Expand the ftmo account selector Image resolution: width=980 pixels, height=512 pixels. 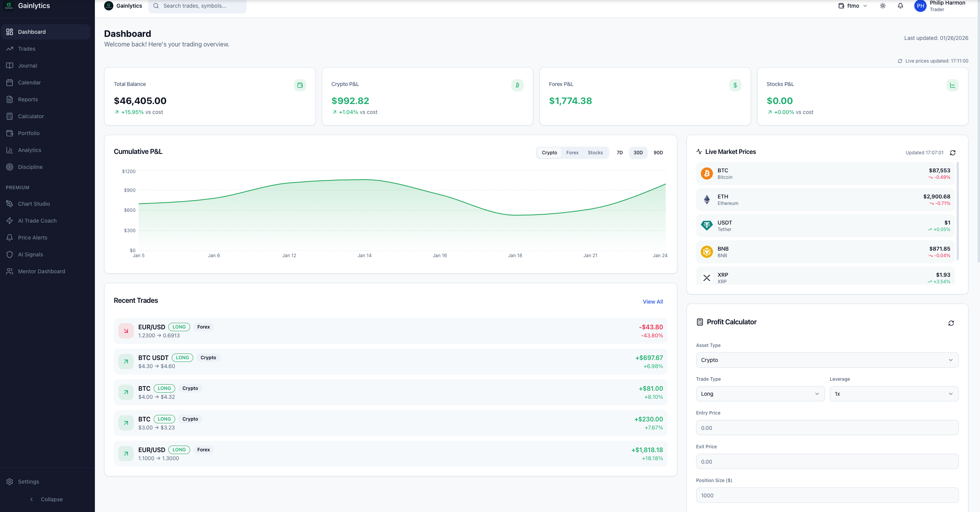[x=853, y=6]
